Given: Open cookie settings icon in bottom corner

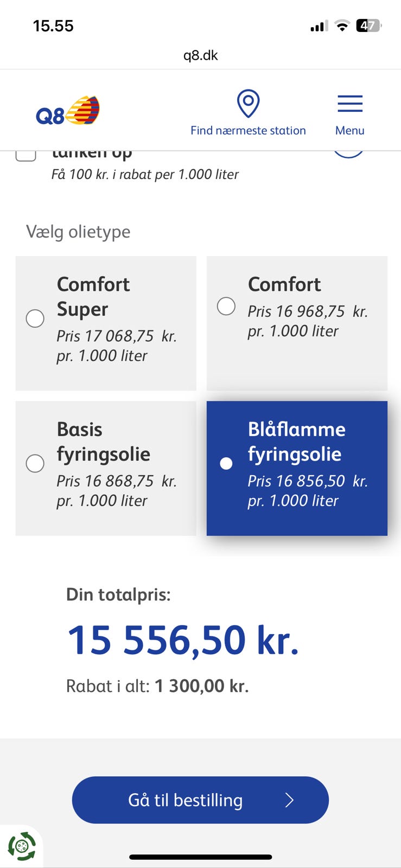Looking at the screenshot, I should coord(22,846).
